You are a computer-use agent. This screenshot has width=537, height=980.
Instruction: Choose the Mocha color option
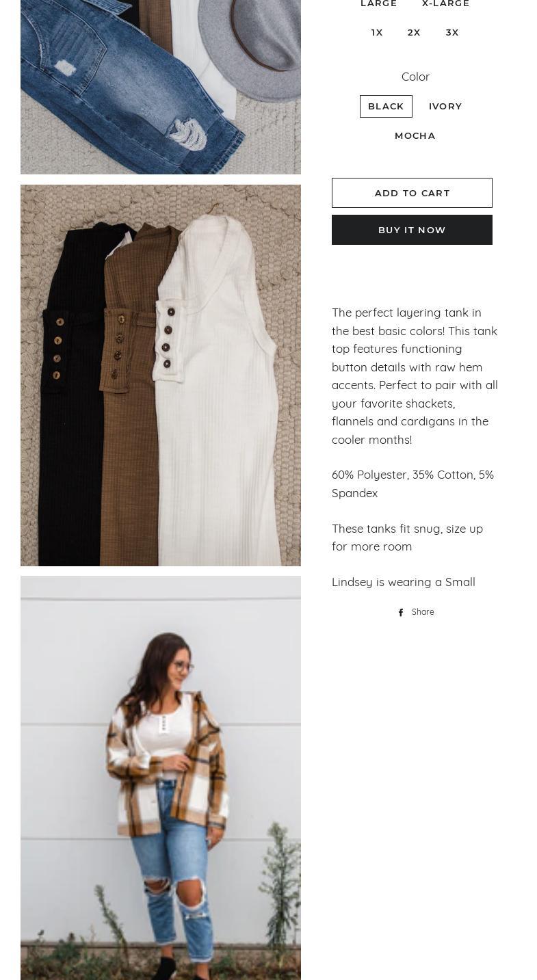[x=415, y=135]
